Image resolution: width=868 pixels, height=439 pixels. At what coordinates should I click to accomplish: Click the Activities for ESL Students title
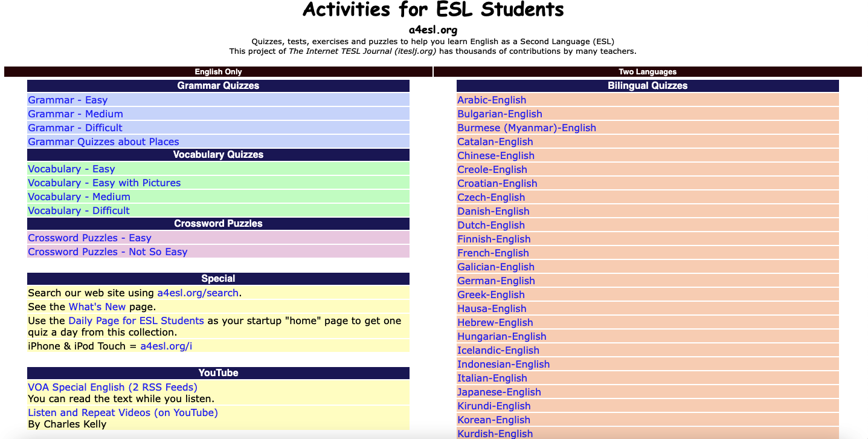pos(433,10)
